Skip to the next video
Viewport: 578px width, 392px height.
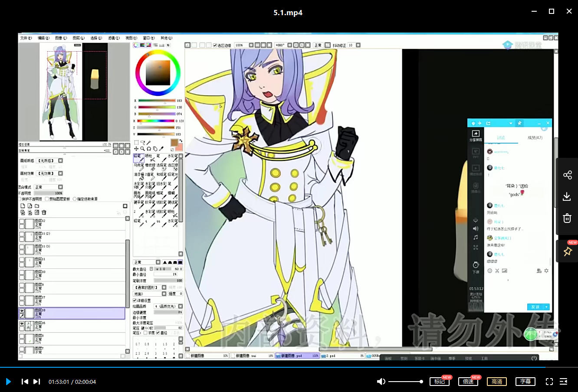pyautogui.click(x=37, y=382)
